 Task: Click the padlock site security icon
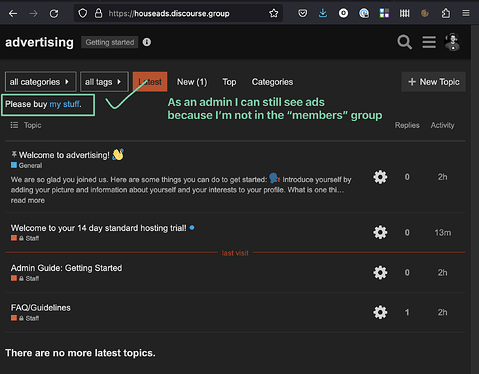pos(98,13)
